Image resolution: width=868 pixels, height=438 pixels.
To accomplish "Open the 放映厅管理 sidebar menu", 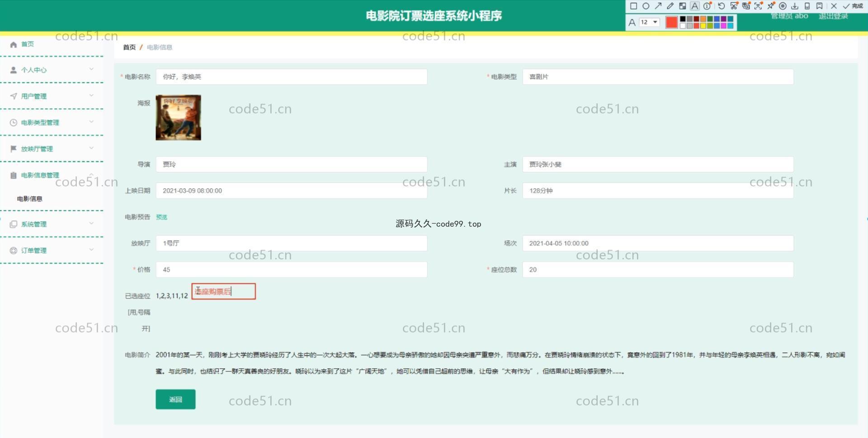I will [x=52, y=148].
